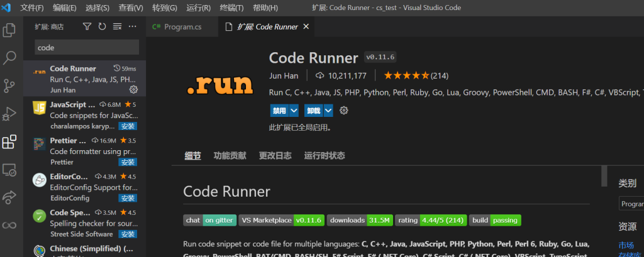
Task: Click the chat on gitter badge
Action: click(x=210, y=220)
